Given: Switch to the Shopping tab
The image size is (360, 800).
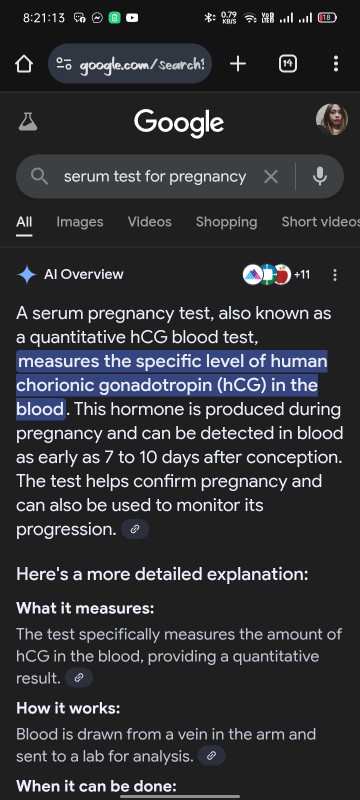Looking at the screenshot, I should click(226, 222).
